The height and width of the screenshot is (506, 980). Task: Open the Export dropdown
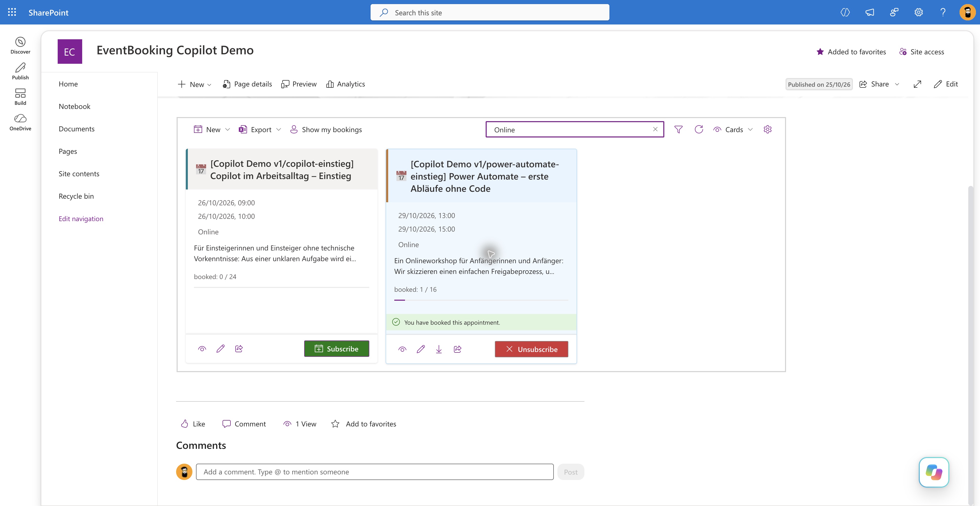(260, 129)
